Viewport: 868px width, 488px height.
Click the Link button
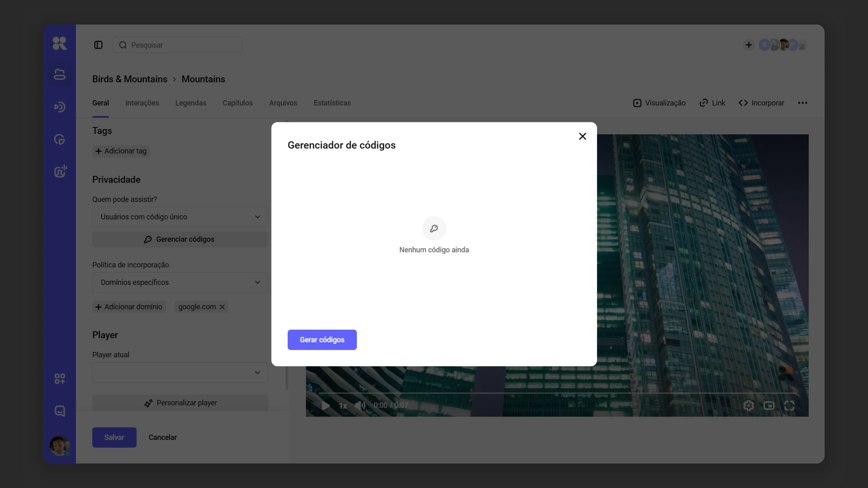[x=712, y=103]
